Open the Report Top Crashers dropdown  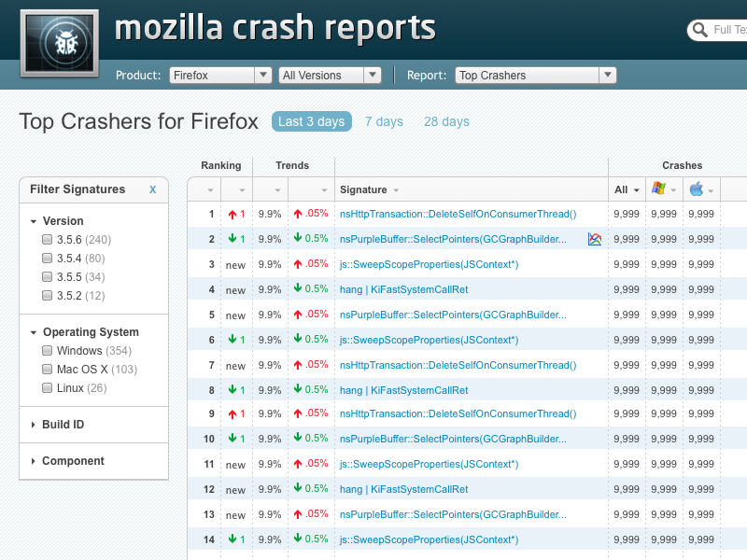pos(535,76)
